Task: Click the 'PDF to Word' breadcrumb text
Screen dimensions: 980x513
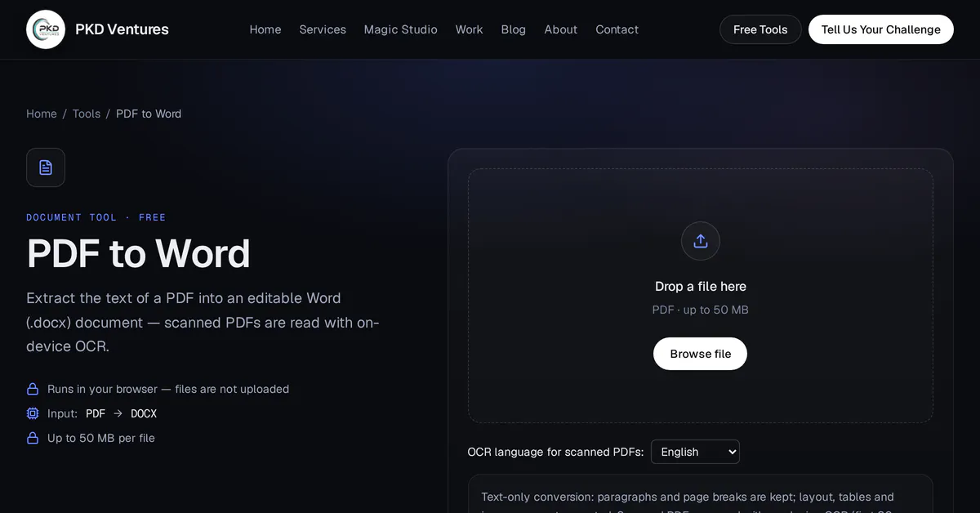Action: click(149, 114)
